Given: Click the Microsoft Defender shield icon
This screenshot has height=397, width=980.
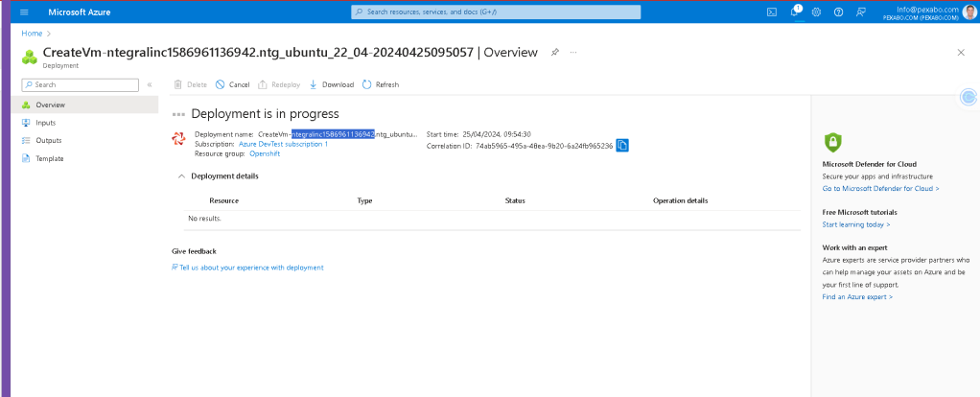Looking at the screenshot, I should (x=832, y=143).
